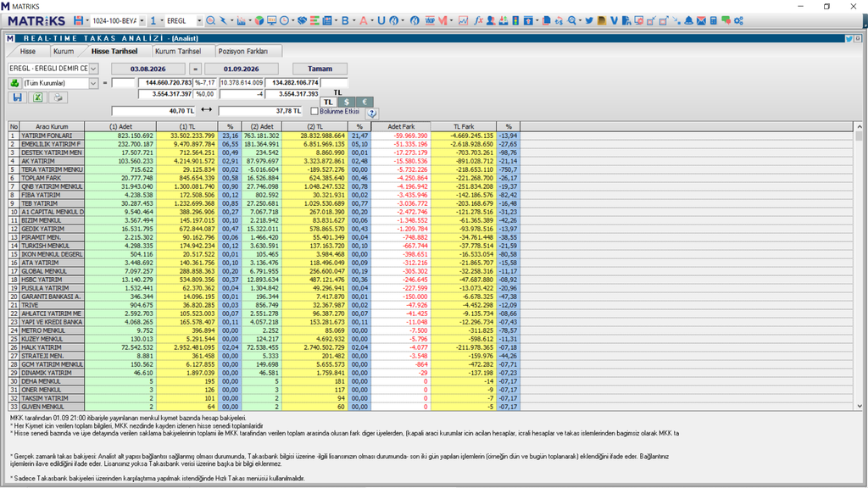This screenshot has width=868, height=488.
Task: Click the empty input field after equals sign
Action: coord(123,83)
